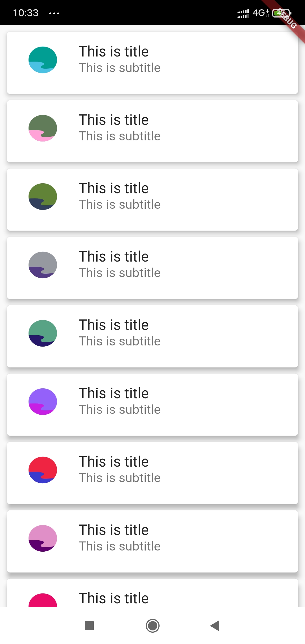Tap the gray-green and pink avatar icon
The height and width of the screenshot is (644, 305).
pyautogui.click(x=43, y=128)
